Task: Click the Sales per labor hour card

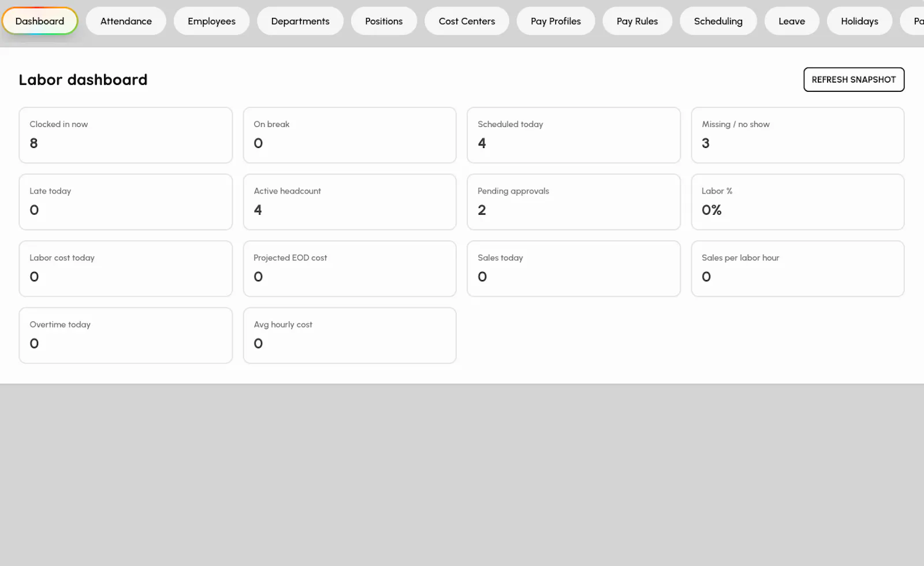Action: tap(798, 269)
